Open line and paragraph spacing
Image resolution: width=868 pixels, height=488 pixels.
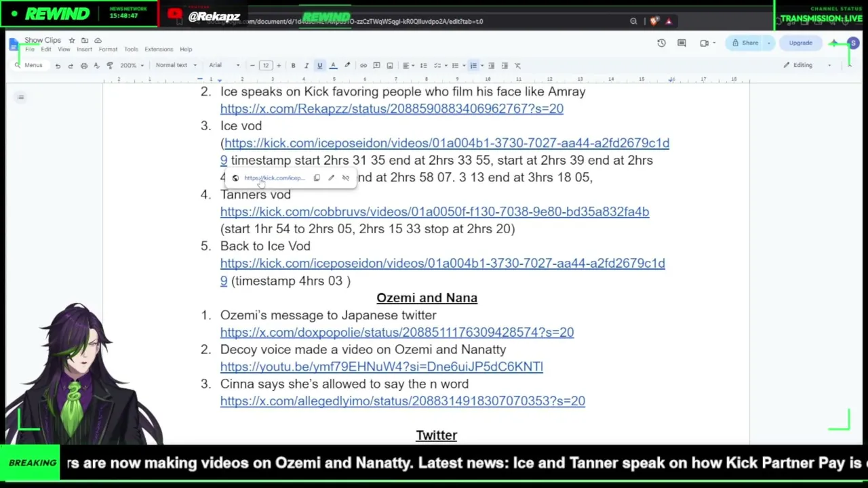click(424, 66)
